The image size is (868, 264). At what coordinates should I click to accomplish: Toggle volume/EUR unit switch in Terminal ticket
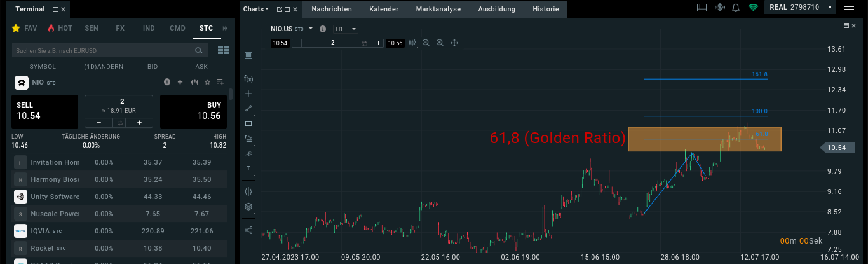pyautogui.click(x=119, y=122)
